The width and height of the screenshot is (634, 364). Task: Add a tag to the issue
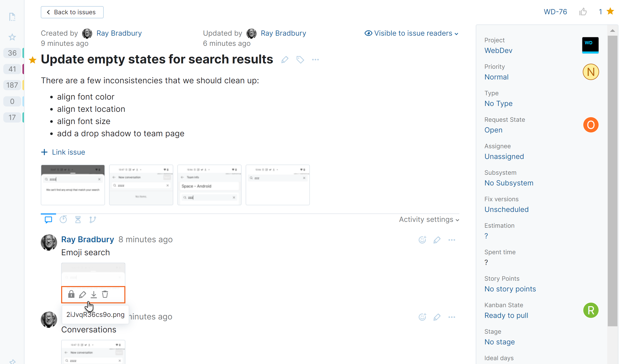[300, 60]
